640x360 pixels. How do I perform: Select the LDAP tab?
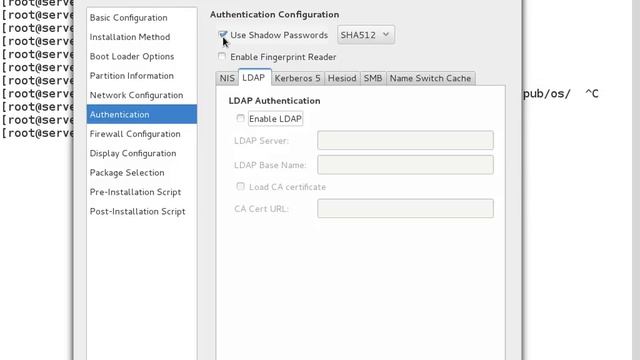[254, 77]
